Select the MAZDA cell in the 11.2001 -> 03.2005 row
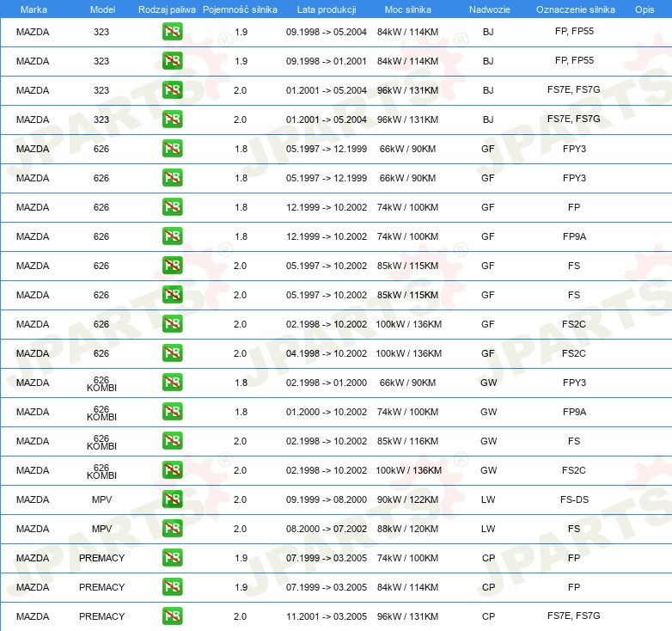Image resolution: width=672 pixels, height=631 pixels. (x=33, y=616)
